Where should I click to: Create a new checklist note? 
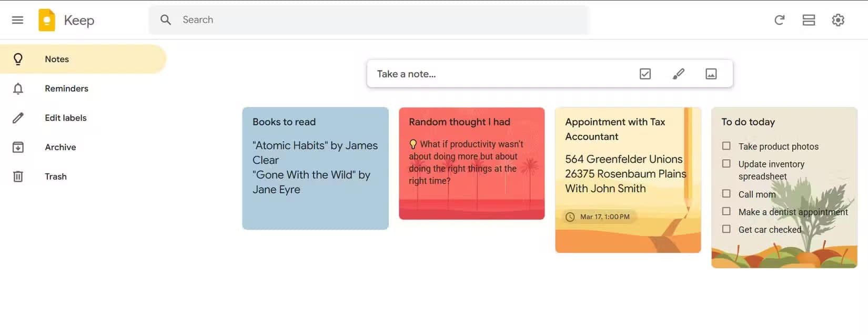pos(645,73)
